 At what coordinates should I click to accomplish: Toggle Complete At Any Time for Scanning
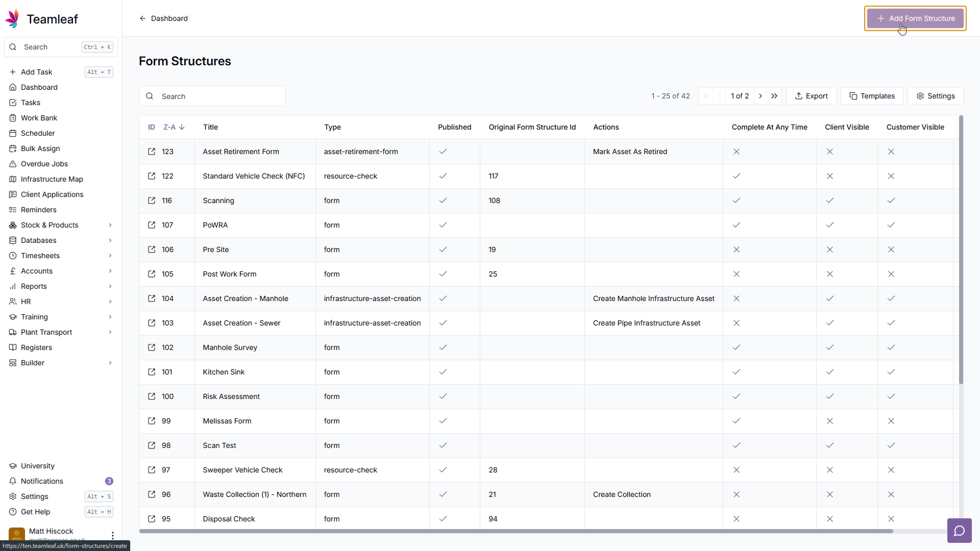[737, 201]
